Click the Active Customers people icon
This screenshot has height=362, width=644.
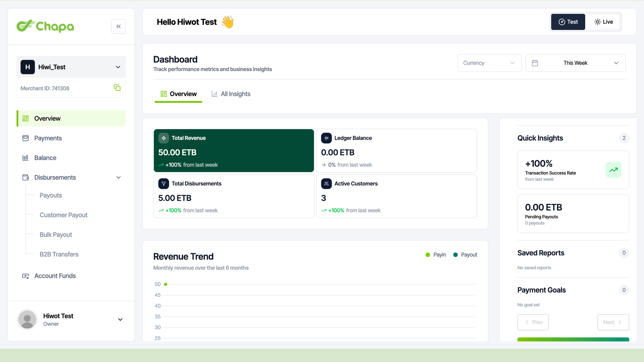click(326, 184)
